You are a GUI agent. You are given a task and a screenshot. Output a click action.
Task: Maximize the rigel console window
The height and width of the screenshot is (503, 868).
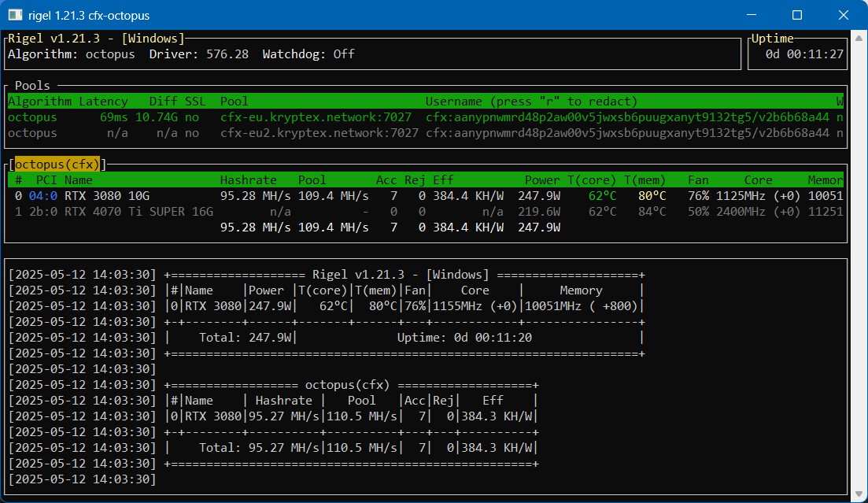(797, 15)
